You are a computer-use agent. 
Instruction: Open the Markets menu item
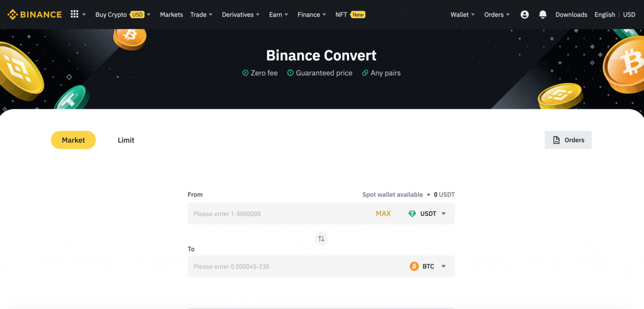(171, 14)
